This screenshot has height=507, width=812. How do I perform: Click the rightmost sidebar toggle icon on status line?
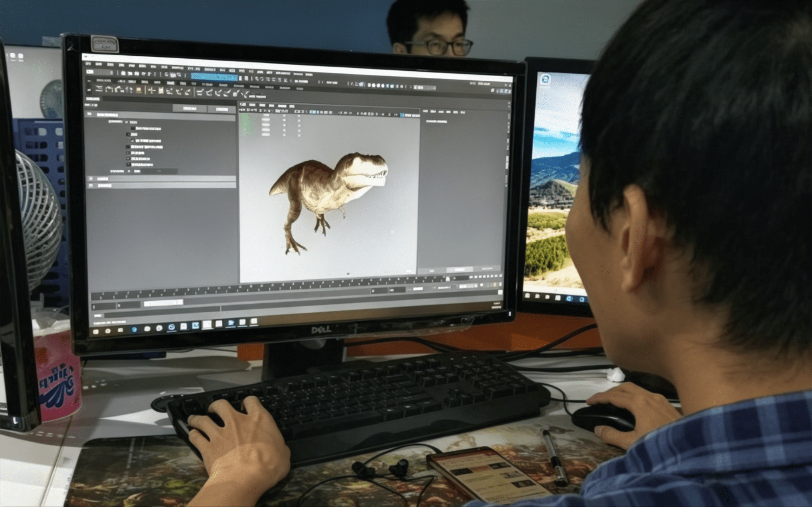510,92
